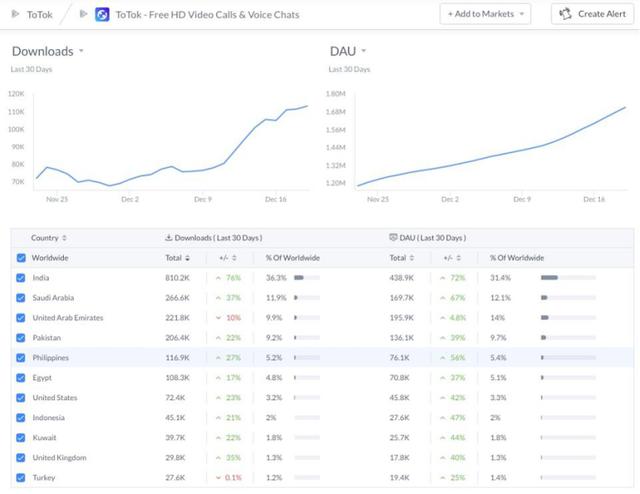Uncheck the India row checkbox
This screenshot has height=494, width=640.
tap(22, 278)
